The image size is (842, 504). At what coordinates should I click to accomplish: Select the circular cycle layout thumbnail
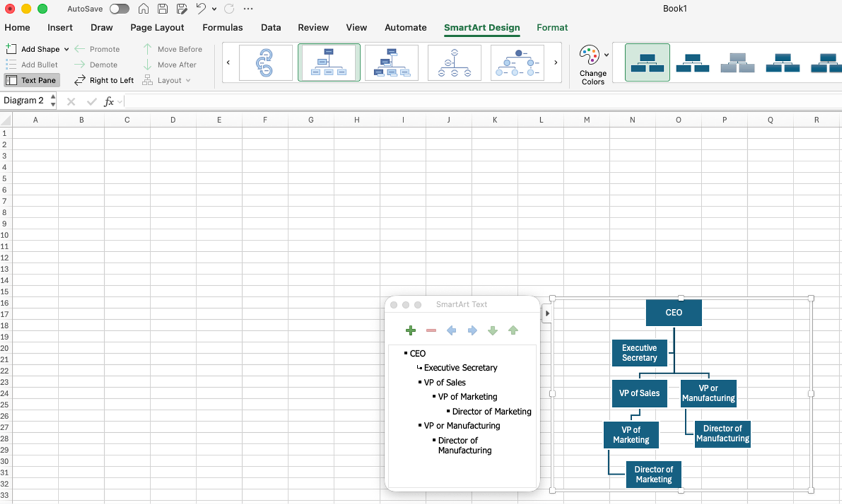265,63
